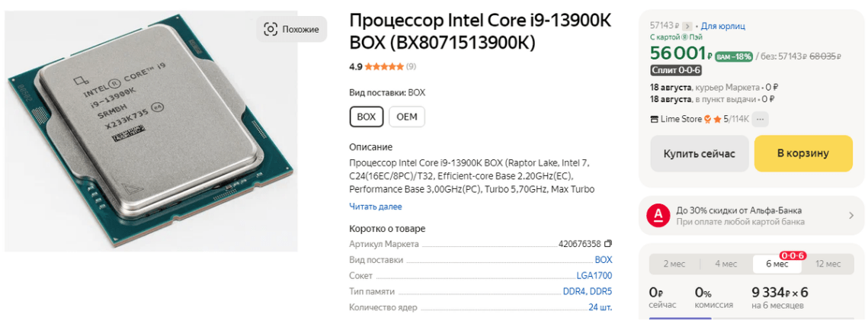The image size is (868, 321).
Task: Click the Alfa-Bank logo icon
Action: click(658, 216)
